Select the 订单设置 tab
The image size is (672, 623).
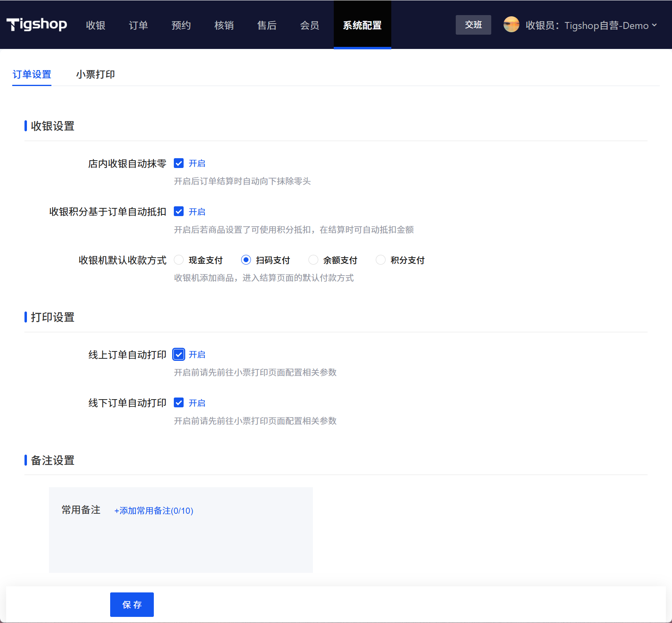pos(32,75)
